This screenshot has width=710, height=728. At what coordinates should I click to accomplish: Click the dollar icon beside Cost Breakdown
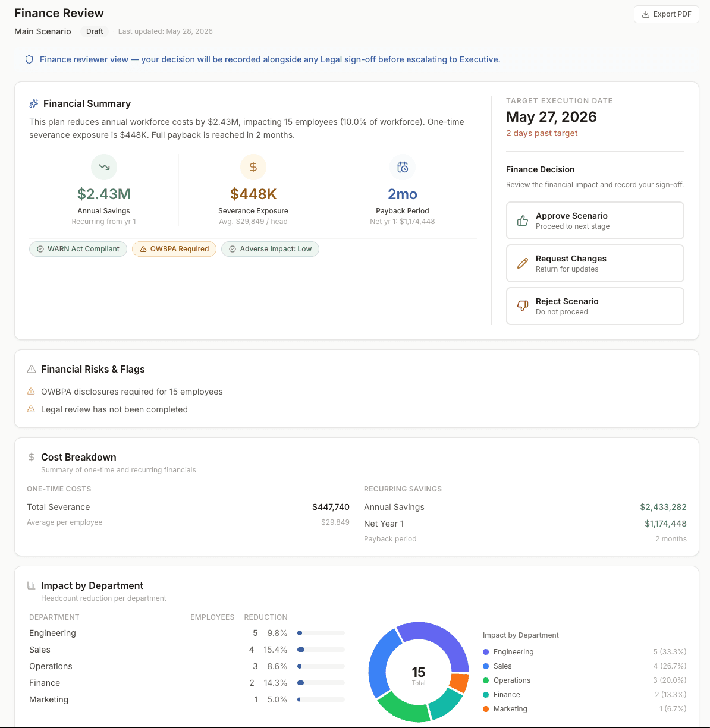[x=32, y=457]
